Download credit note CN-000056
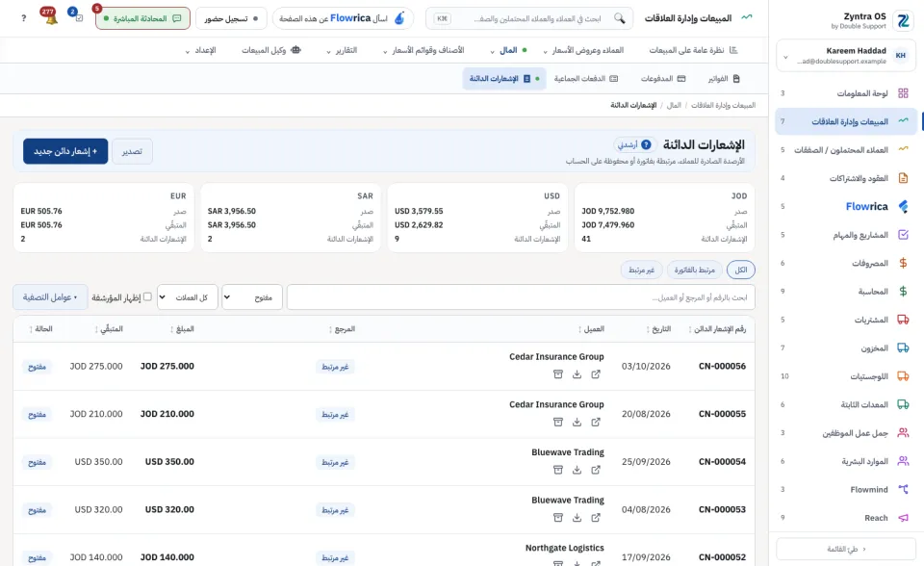This screenshot has height=566, width=924. click(x=577, y=374)
